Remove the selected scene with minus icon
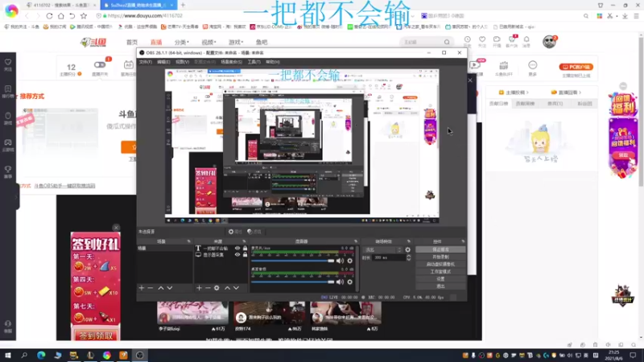This screenshot has width=644, height=362. click(x=151, y=288)
